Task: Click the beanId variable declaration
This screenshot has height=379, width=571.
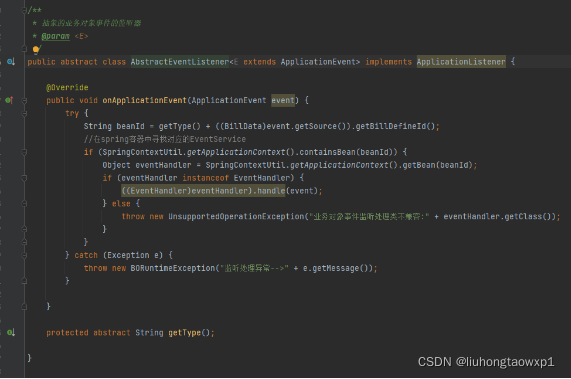Action: pyautogui.click(x=130, y=126)
